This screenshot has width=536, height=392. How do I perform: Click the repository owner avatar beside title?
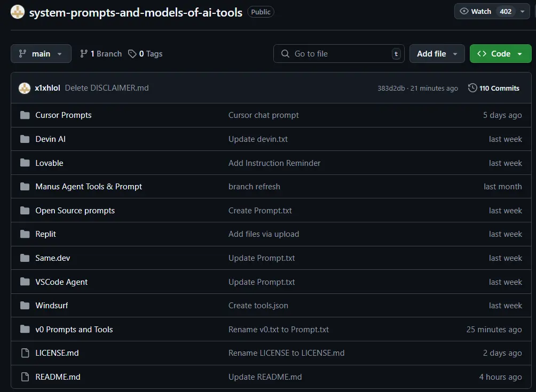point(18,12)
